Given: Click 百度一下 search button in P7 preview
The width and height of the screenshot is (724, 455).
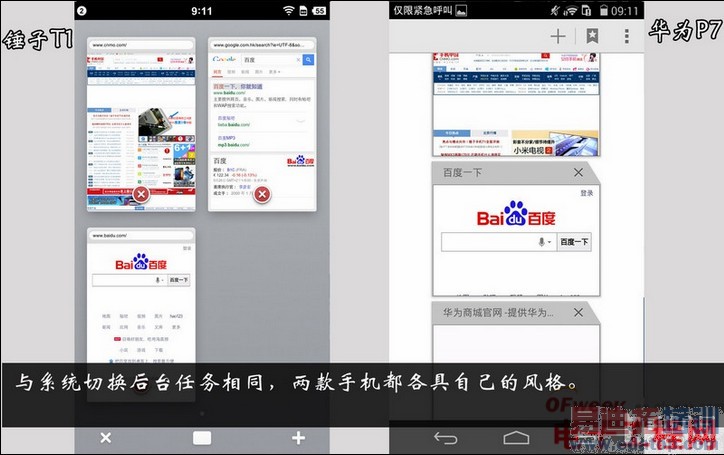Looking at the screenshot, I should click(x=574, y=242).
